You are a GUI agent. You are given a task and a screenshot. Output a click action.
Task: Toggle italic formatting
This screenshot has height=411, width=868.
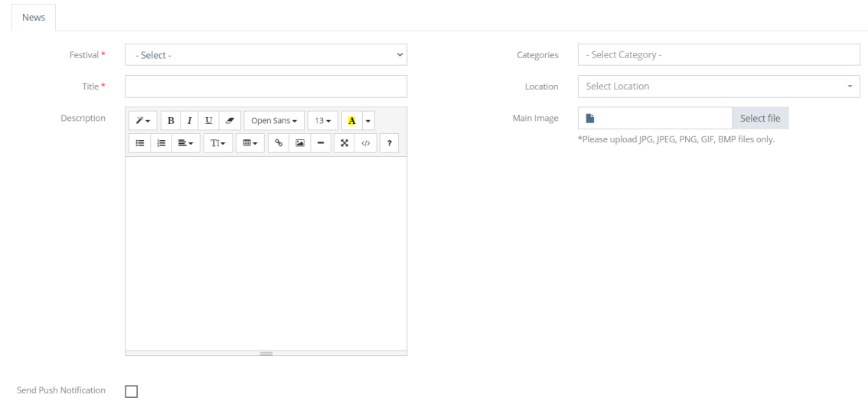189,121
